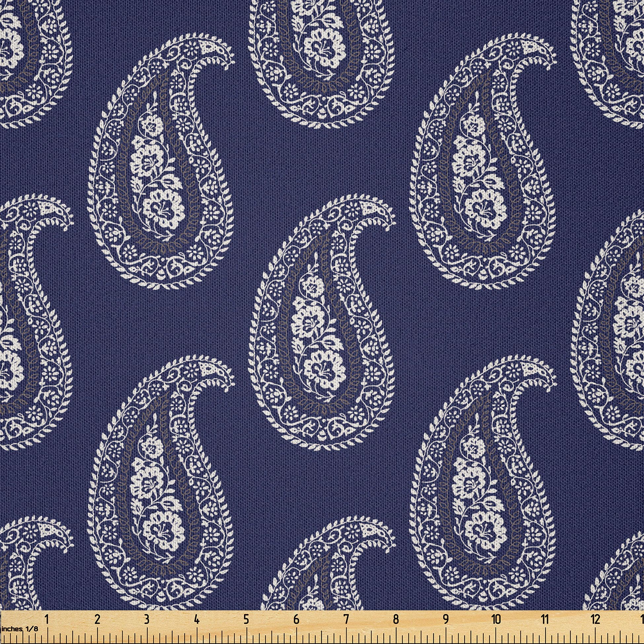Select the number 2 on the ruler

97,619
